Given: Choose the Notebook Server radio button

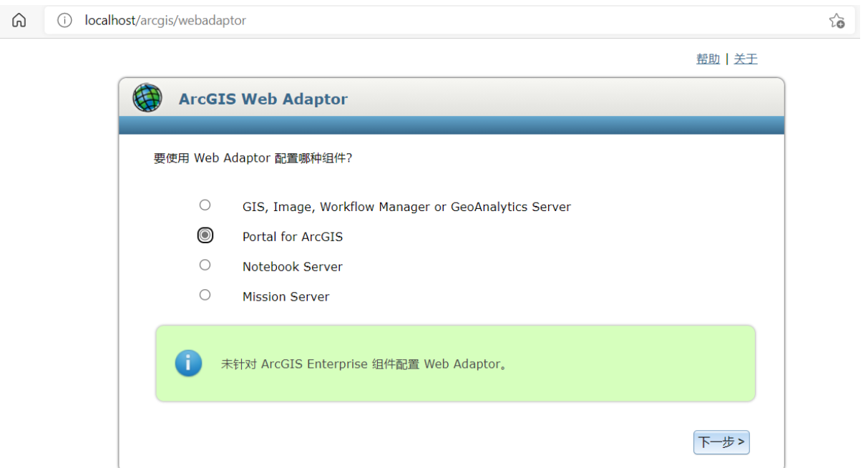Looking at the screenshot, I should [205, 265].
